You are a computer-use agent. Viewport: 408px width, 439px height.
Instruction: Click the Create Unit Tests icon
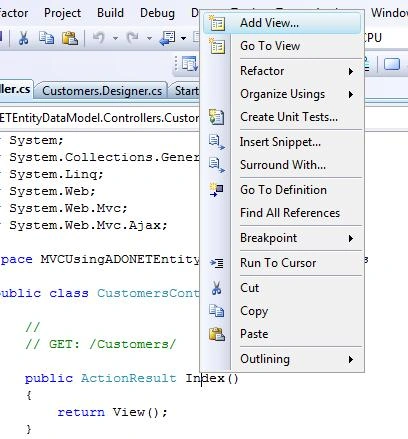(217, 117)
